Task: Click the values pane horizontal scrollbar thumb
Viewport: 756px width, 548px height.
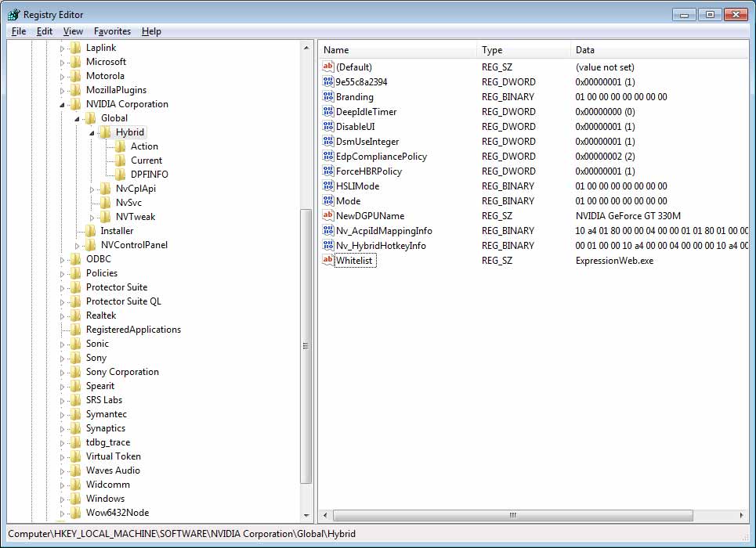Action: pyautogui.click(x=512, y=515)
